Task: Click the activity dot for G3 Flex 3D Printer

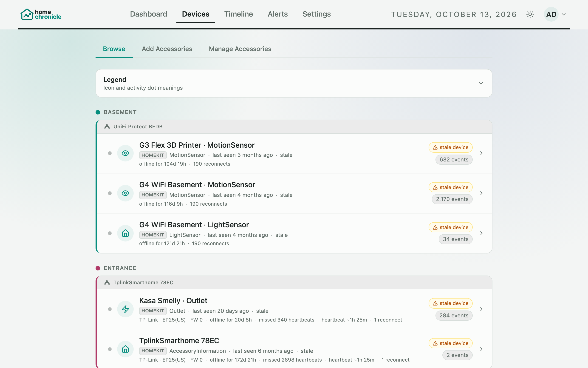Action: click(110, 153)
